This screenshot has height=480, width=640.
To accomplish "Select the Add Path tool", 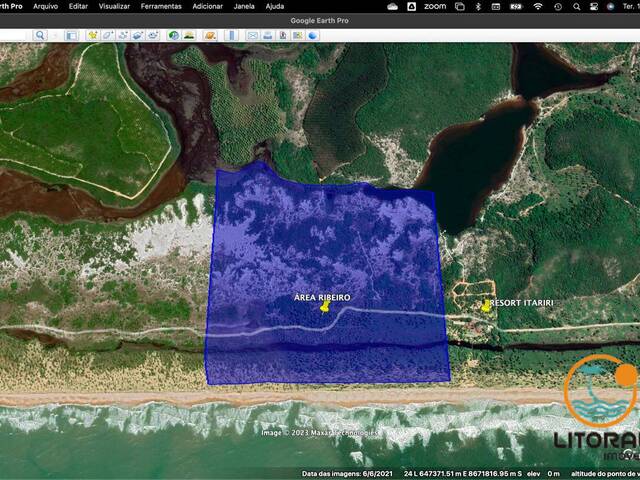I will (x=122, y=35).
